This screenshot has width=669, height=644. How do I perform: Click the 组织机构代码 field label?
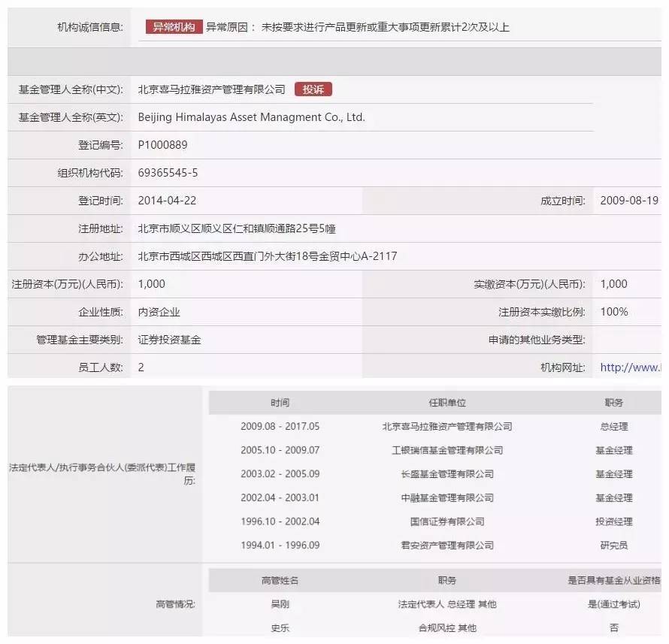(x=90, y=173)
